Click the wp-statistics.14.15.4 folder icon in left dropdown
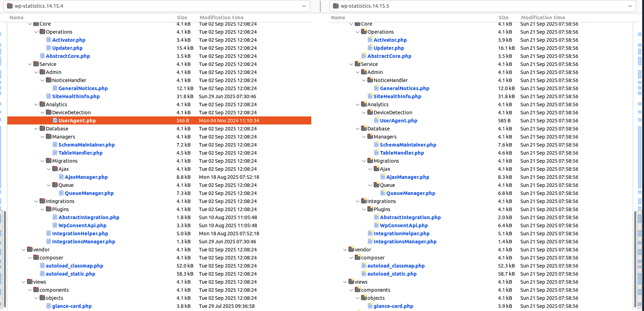 (x=10, y=6)
